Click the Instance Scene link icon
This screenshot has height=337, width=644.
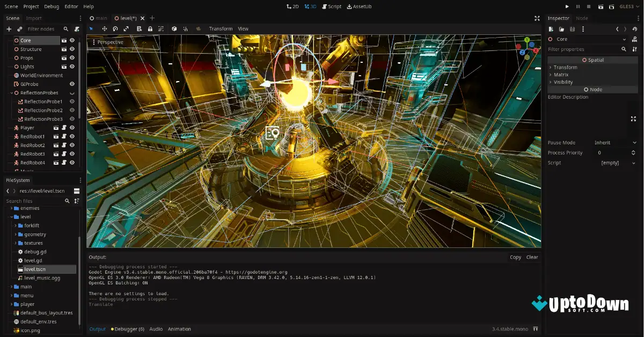[19, 29]
